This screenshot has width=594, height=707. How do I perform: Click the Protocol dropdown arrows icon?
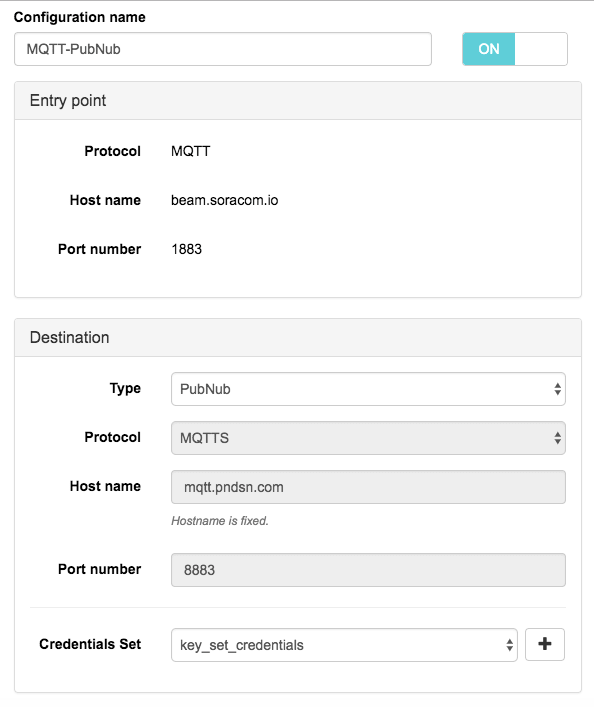557,438
